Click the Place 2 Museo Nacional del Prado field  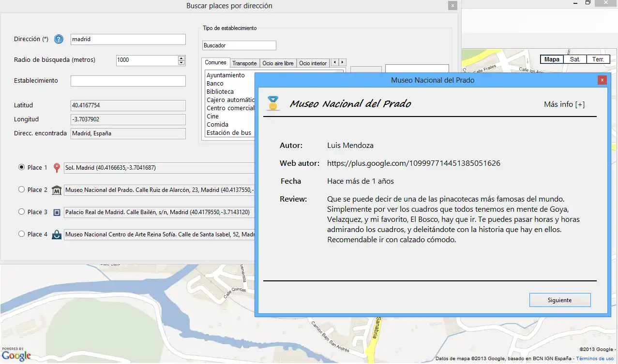159,190
